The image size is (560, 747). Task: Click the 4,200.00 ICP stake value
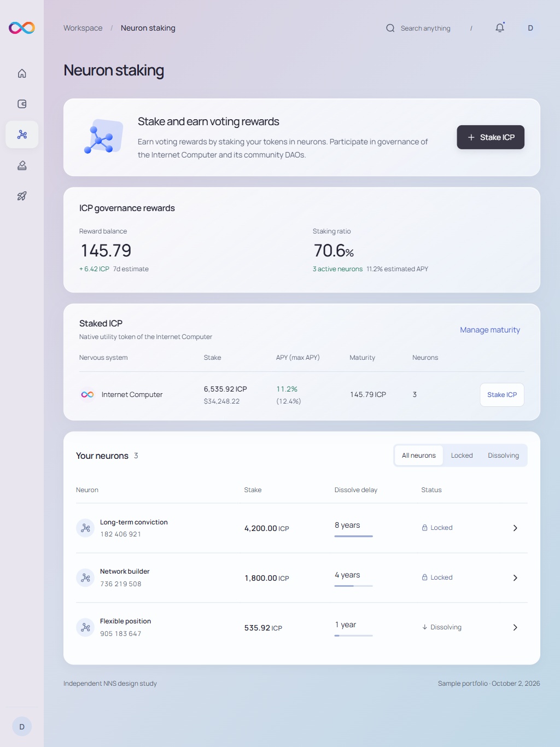tap(267, 528)
